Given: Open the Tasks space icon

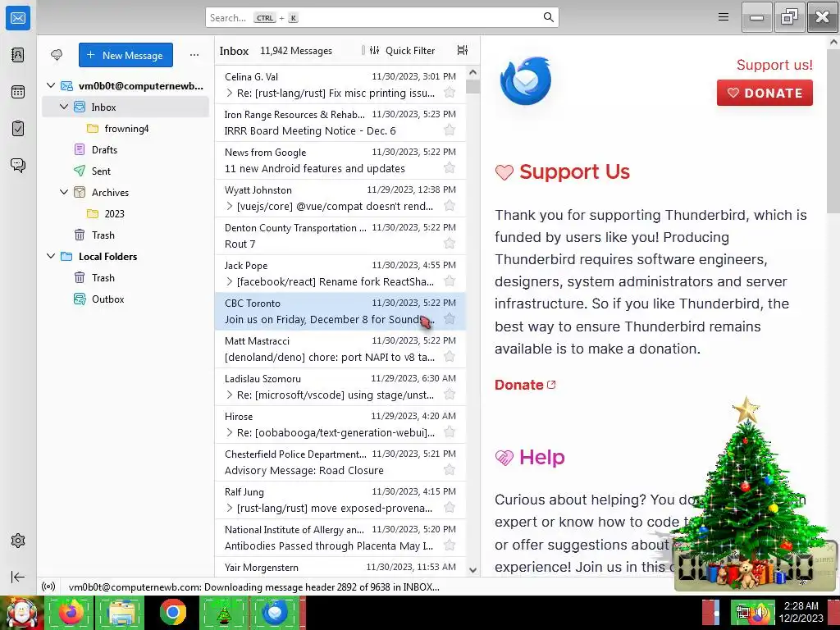Looking at the screenshot, I should coord(18,129).
